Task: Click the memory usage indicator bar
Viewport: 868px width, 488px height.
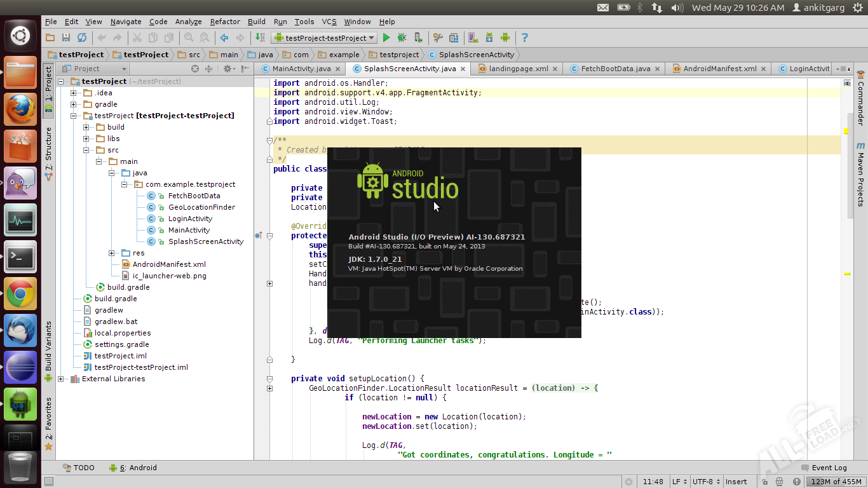Action: coord(836,482)
